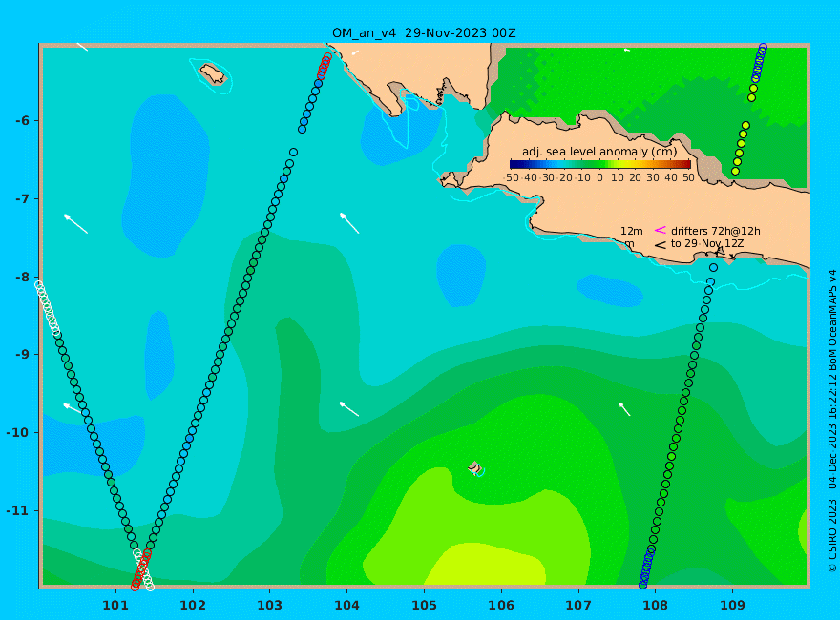Click the latitude axis label "-7"

[23, 198]
